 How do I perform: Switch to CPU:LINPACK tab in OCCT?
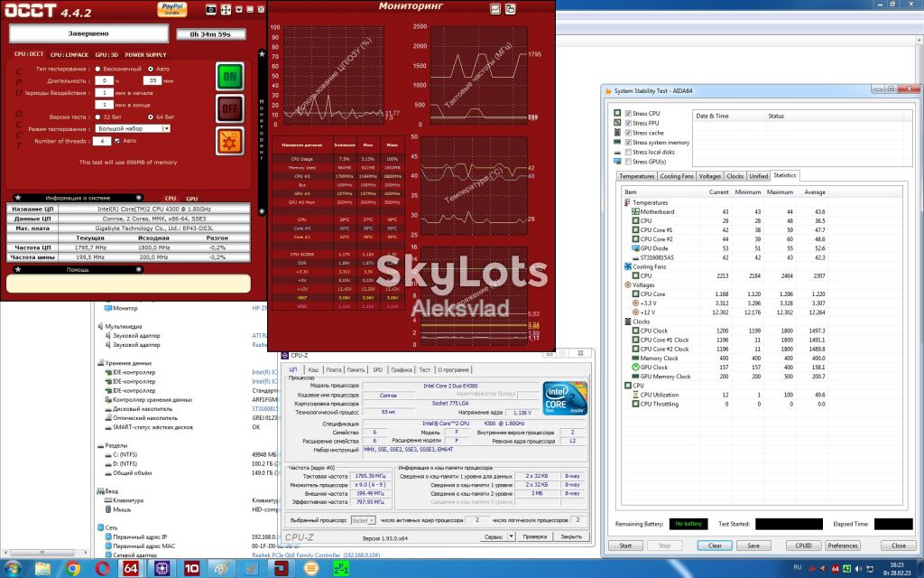tap(69, 55)
